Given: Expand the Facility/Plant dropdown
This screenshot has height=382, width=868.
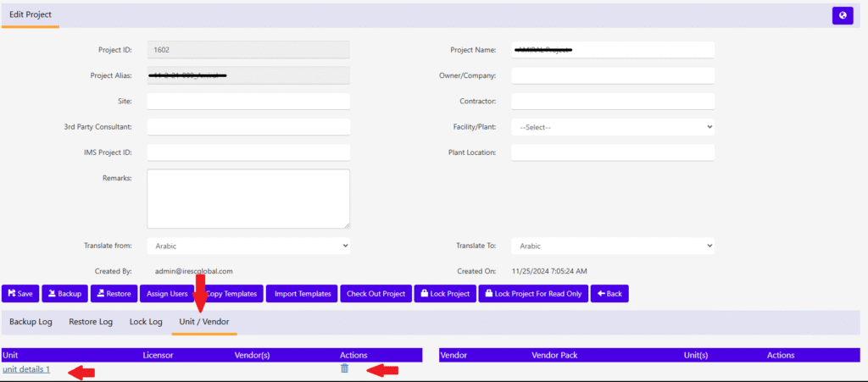Looking at the screenshot, I should point(613,127).
